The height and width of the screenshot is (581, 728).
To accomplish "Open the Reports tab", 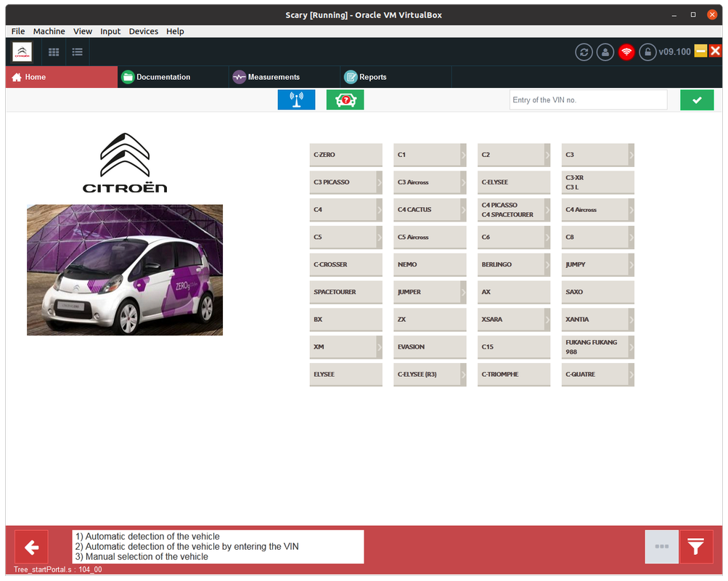I will [x=396, y=77].
